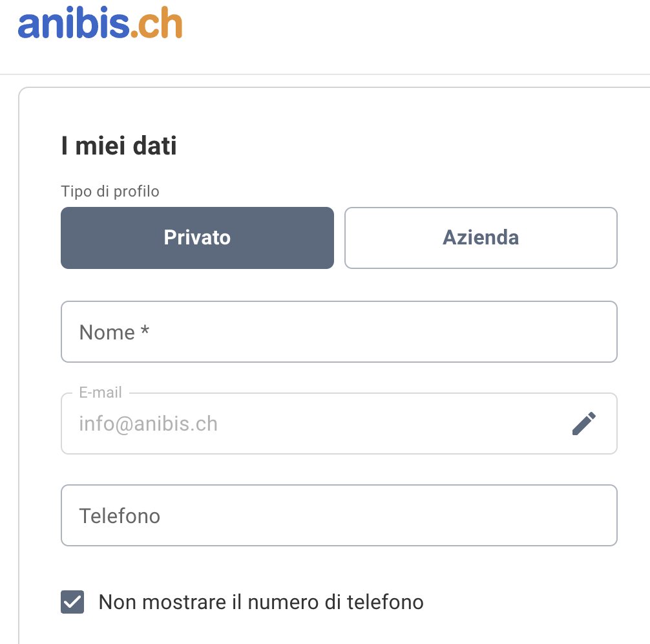This screenshot has height=644, width=650.
Task: Switch profile type to Azienda
Action: point(481,238)
